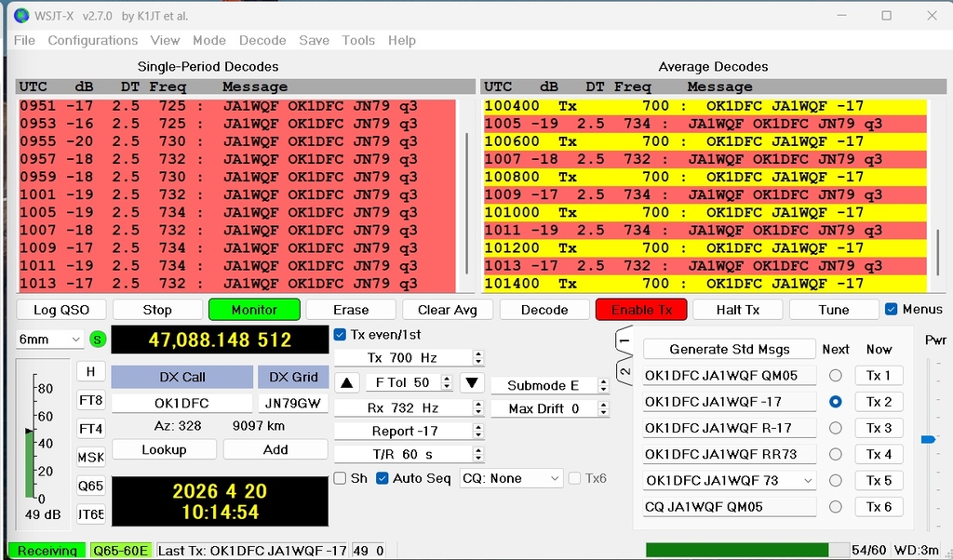The image size is (953, 560).
Task: Open the File menu
Action: click(24, 40)
